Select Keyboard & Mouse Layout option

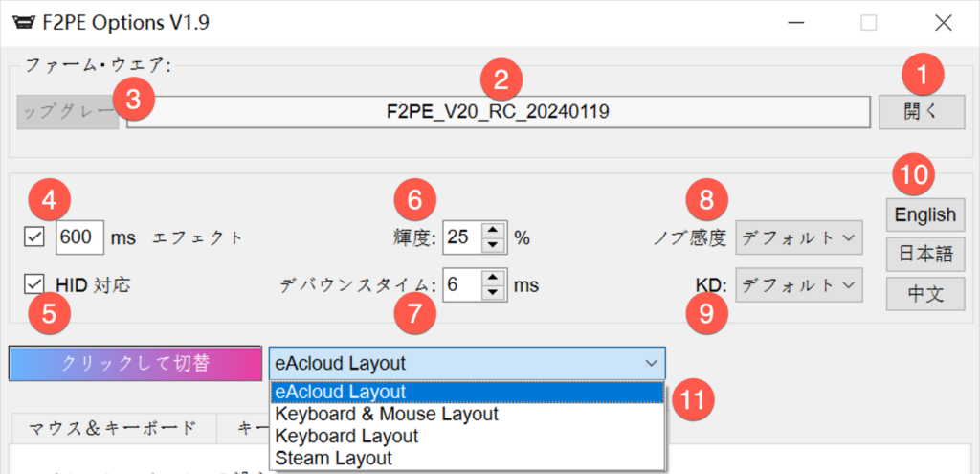467,414
